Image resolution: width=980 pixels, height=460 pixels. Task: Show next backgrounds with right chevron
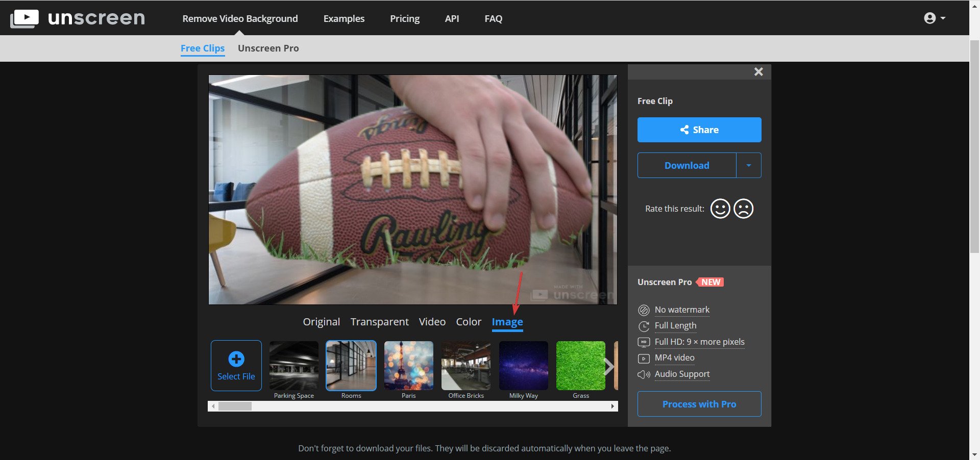[608, 366]
